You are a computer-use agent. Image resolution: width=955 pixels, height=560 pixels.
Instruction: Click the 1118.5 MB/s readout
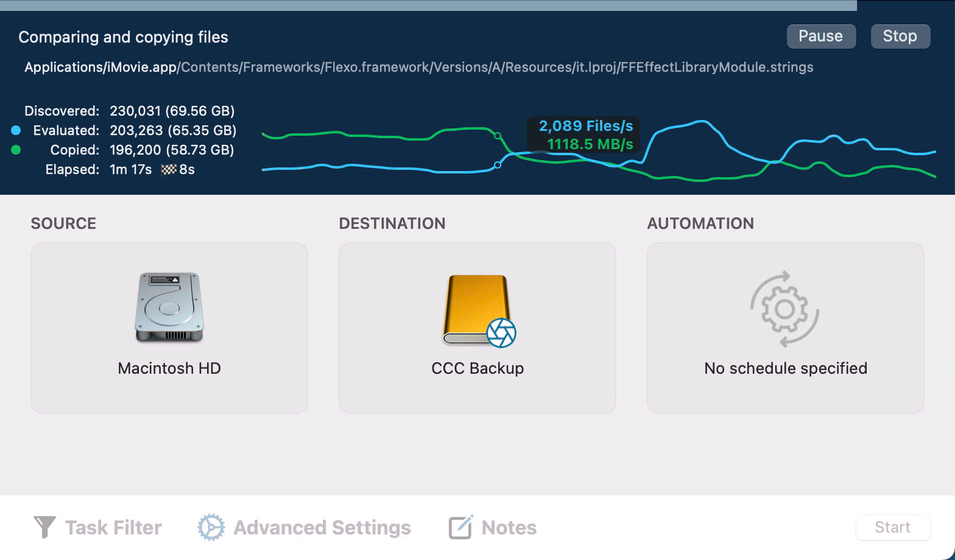590,144
